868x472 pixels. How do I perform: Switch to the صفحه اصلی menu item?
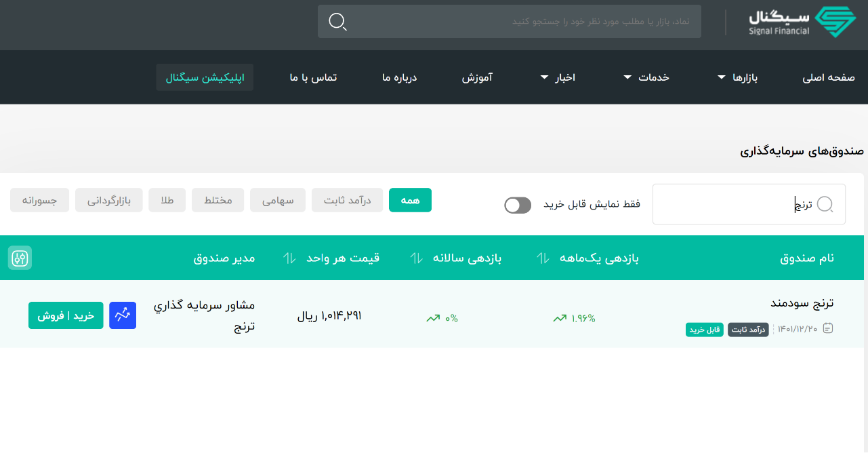[x=827, y=77]
